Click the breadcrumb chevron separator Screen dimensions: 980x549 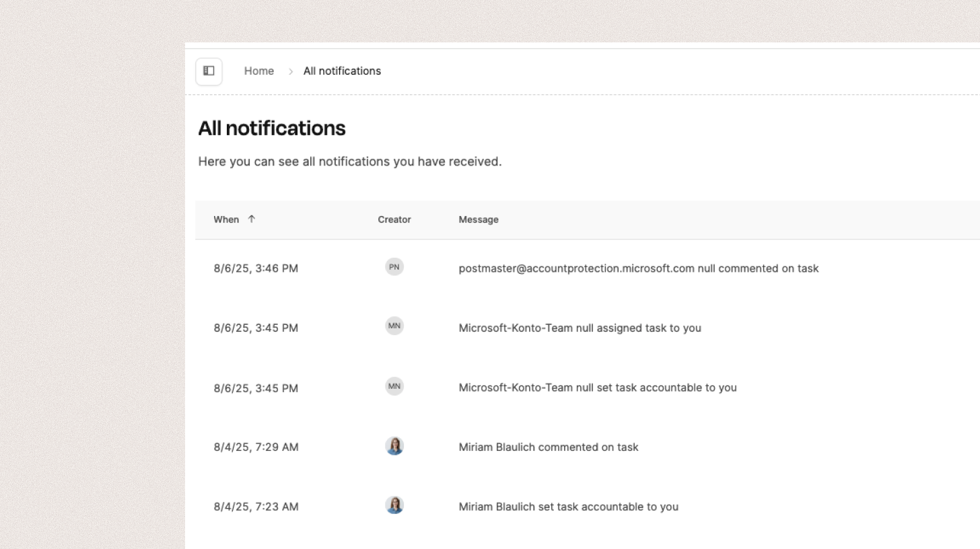pos(291,71)
